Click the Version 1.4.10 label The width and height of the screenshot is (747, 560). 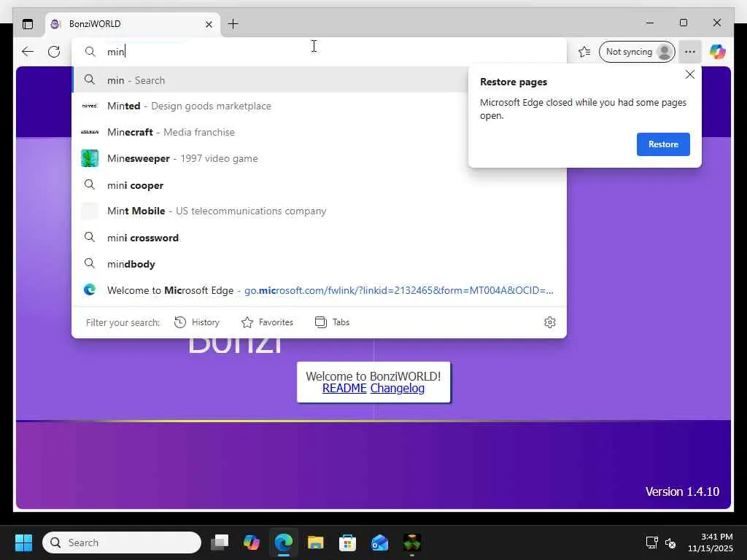682,491
